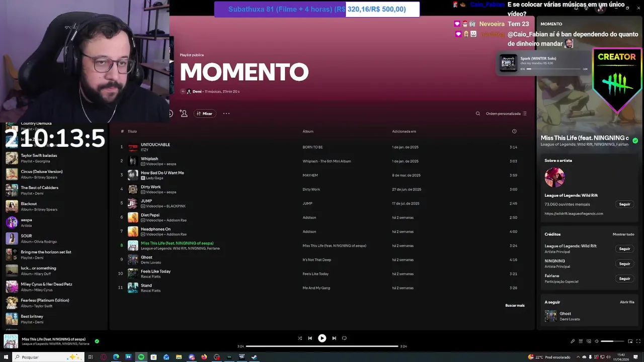This screenshot has height=362, width=644.
Task: Click Mostrar tudo in the Créditos section
Action: 623,234
